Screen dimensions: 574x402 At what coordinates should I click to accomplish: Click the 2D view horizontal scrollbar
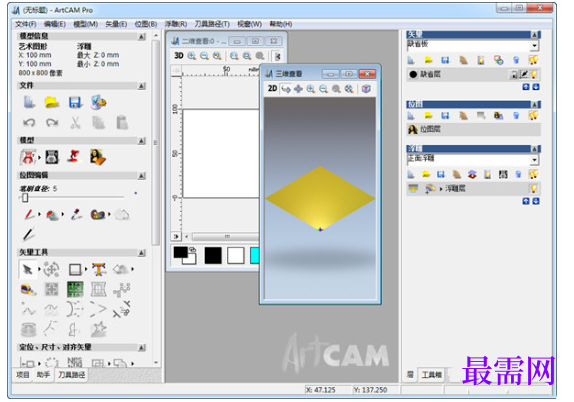tap(225, 237)
